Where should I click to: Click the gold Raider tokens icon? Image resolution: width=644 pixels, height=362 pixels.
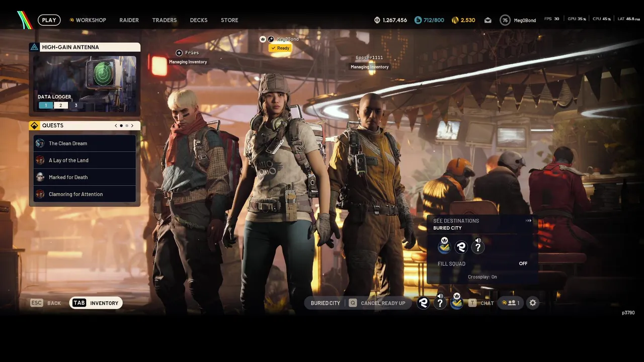click(455, 20)
